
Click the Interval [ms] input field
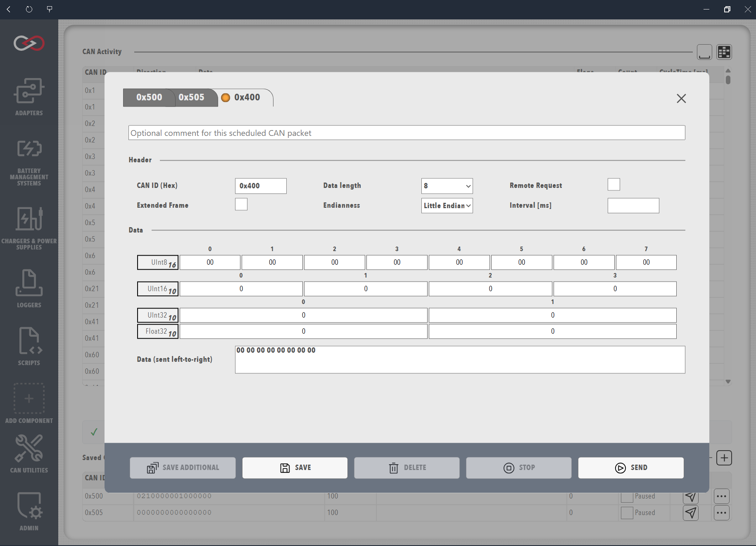[x=633, y=206]
